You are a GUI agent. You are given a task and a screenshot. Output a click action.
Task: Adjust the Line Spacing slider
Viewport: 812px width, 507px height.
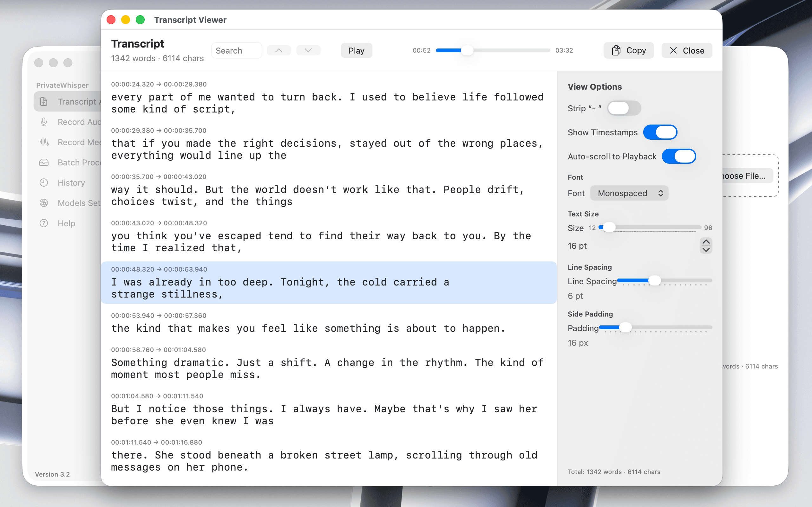point(654,281)
